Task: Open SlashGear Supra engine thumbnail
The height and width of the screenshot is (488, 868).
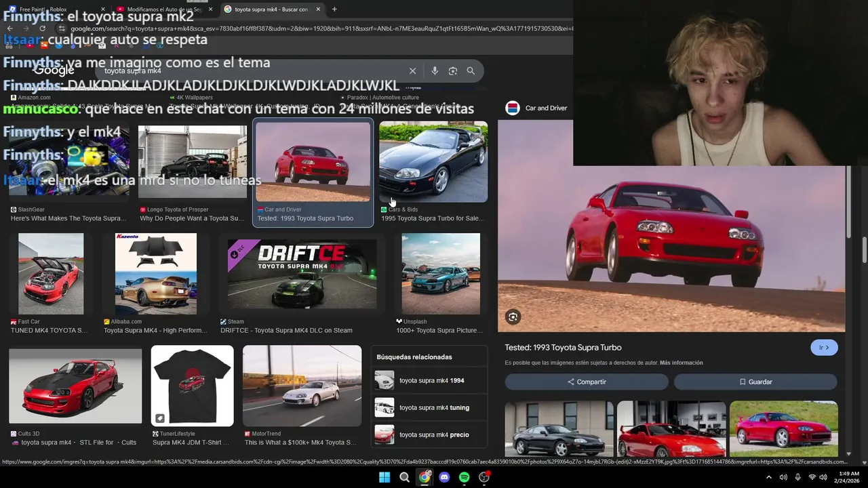Action: coord(69,161)
